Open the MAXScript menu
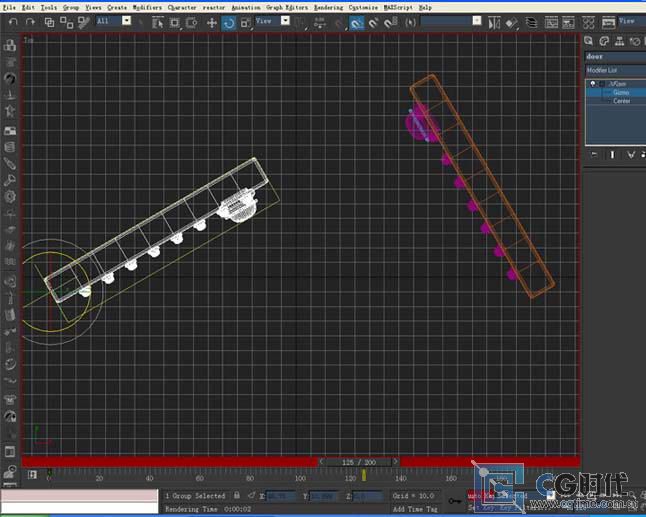Screen dimensions: 646x517 coord(398,7)
